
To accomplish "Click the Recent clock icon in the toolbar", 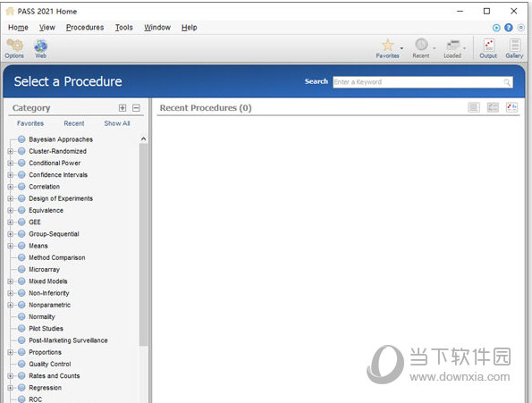I will pos(421,45).
